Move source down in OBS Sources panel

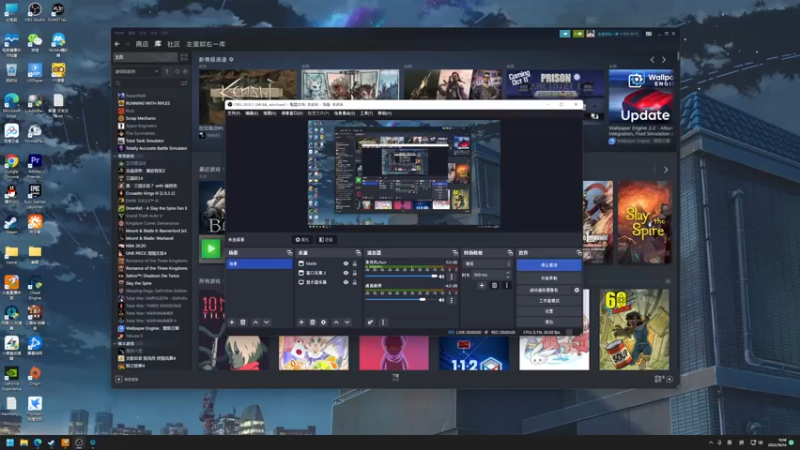pos(347,322)
